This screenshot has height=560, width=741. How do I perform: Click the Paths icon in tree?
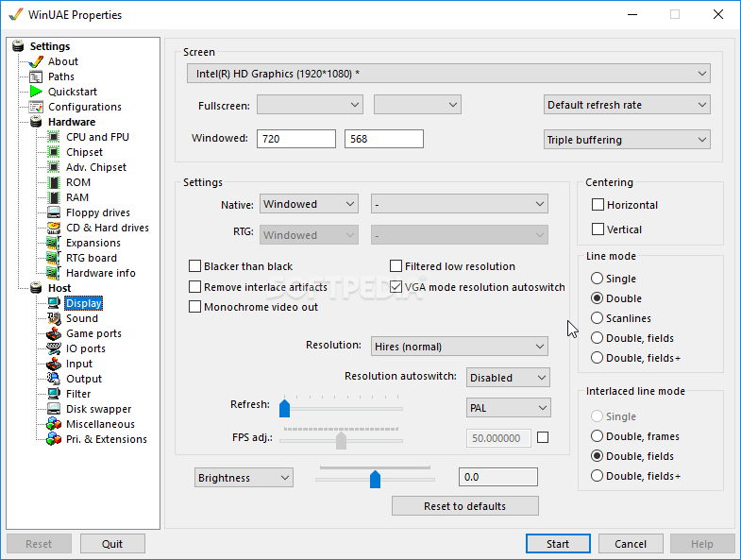tap(36, 76)
